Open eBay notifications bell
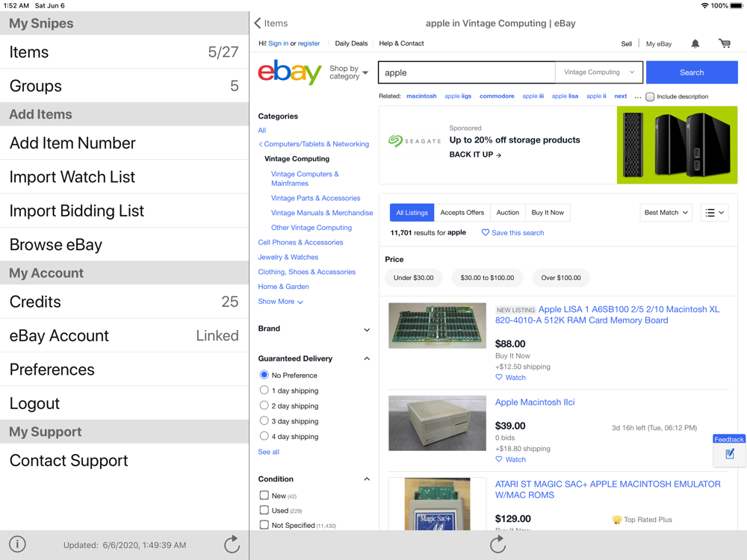Viewport: 747px width, 560px height. [x=695, y=44]
